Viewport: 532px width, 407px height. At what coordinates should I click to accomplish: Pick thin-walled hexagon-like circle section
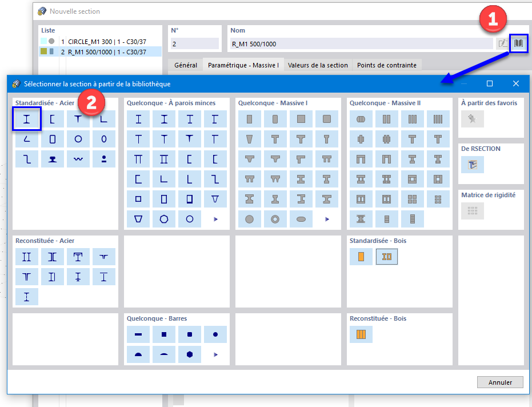164,219
